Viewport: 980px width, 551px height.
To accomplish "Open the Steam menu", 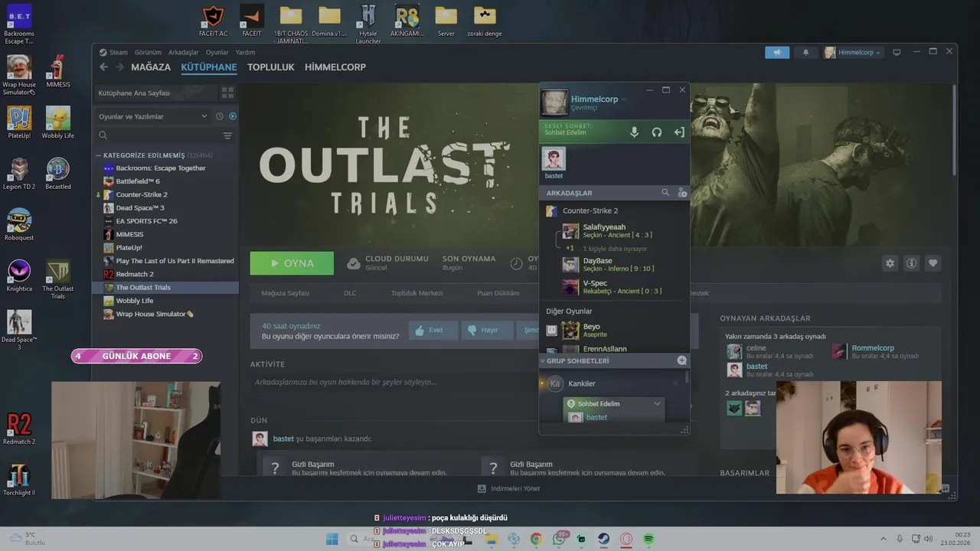I will tap(114, 53).
